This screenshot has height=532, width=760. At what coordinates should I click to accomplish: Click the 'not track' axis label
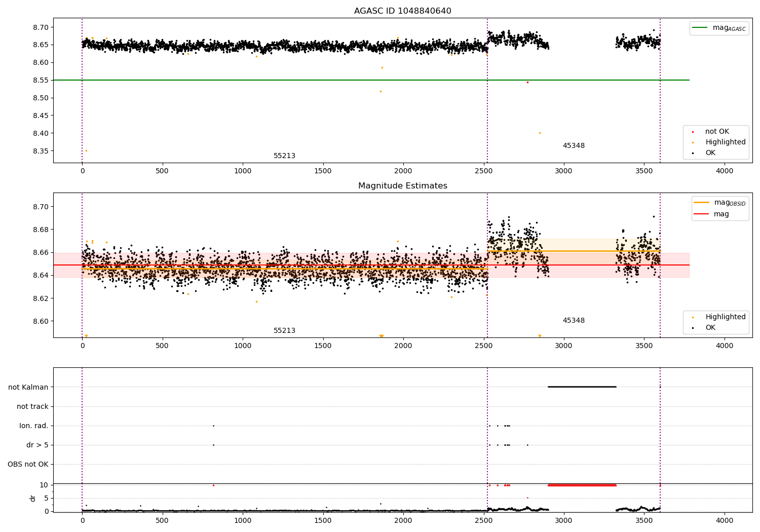(32, 406)
